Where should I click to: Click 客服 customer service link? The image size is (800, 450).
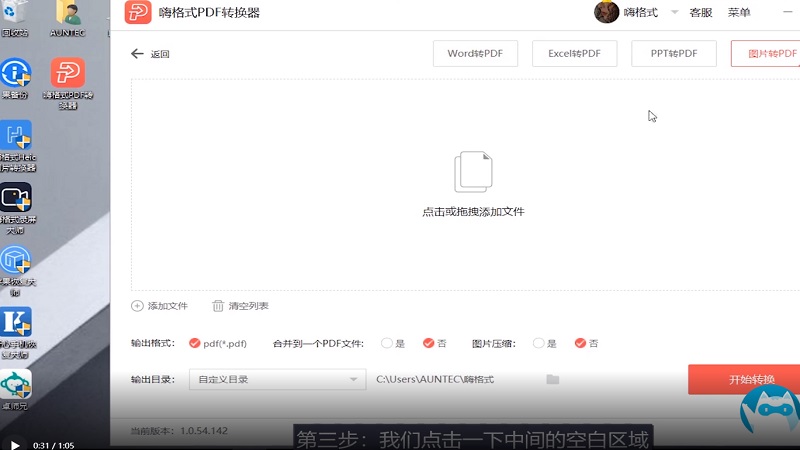701,13
